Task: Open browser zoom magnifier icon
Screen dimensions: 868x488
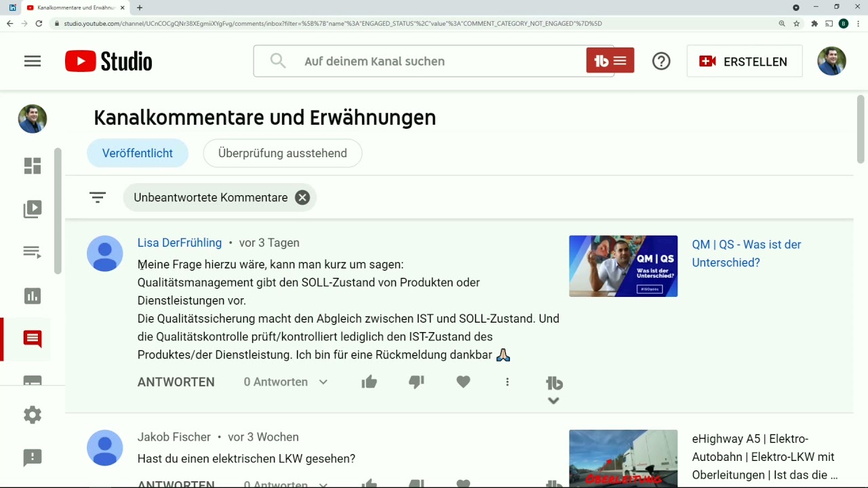Action: tap(782, 23)
